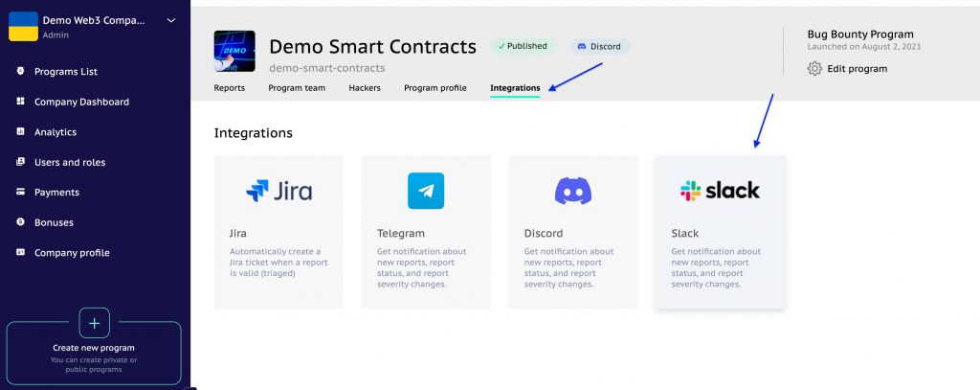Go to the Hackers tab

click(x=365, y=88)
